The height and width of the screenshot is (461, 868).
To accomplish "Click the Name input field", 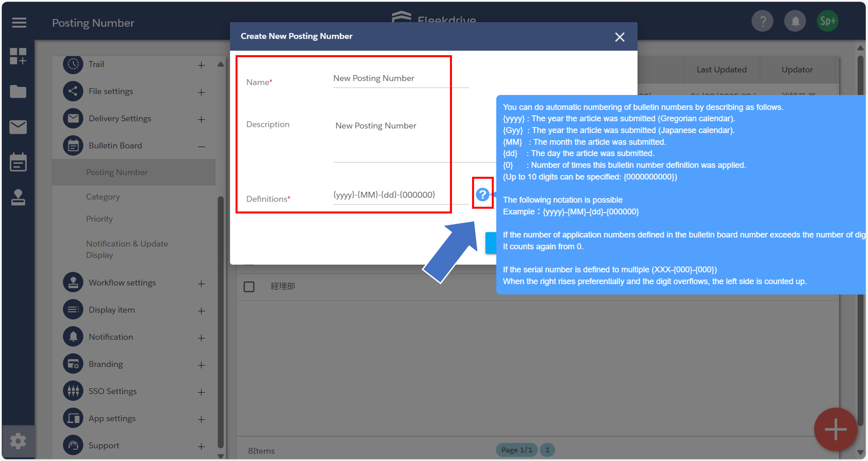I will pyautogui.click(x=401, y=79).
